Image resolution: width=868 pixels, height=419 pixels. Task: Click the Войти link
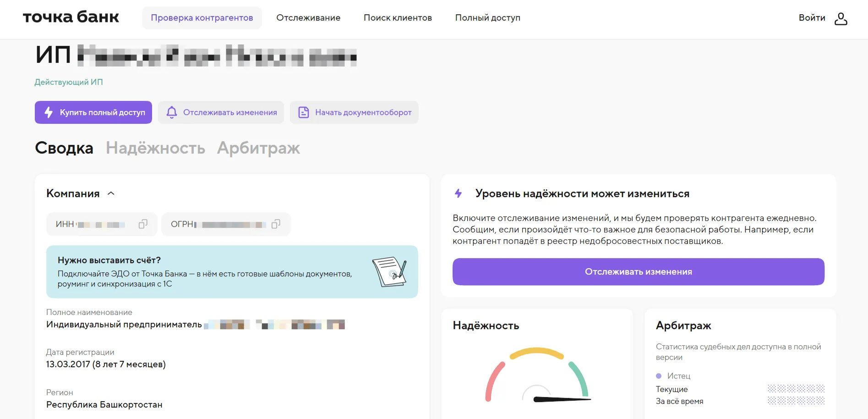click(x=812, y=18)
